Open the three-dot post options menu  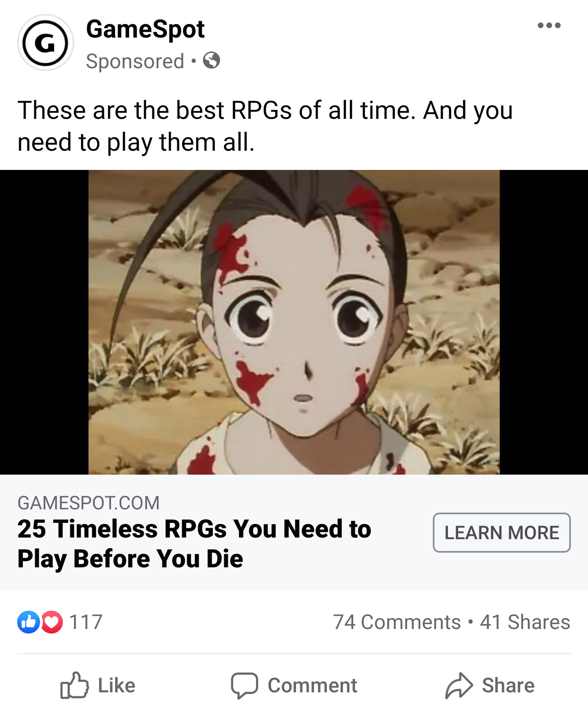pyautogui.click(x=549, y=25)
